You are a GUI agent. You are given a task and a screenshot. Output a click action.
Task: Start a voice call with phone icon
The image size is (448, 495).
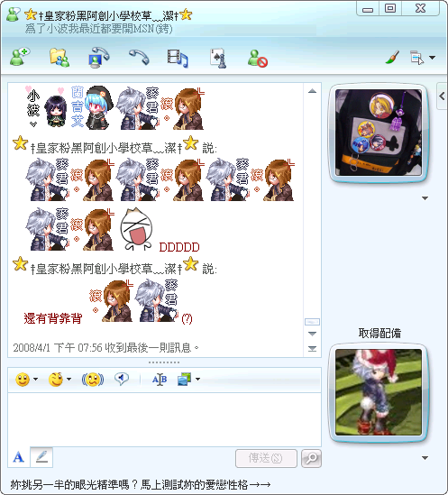point(139,57)
